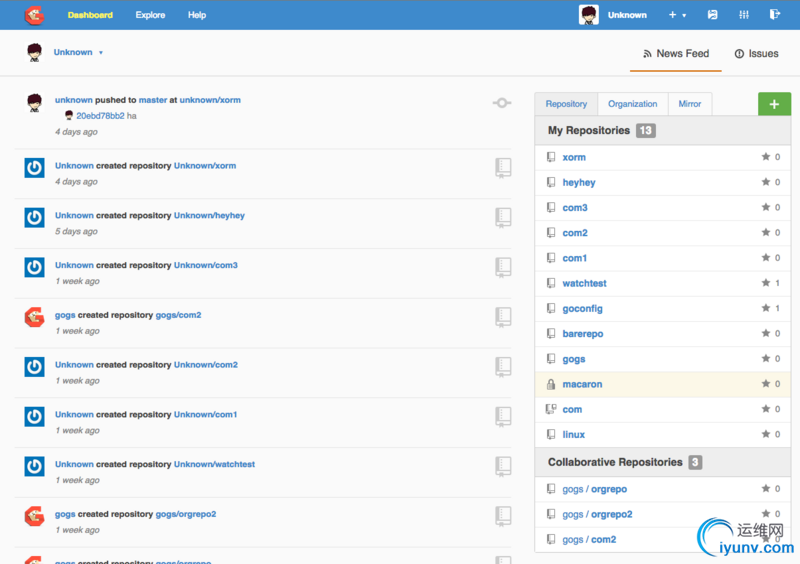Open the admin panel sliders icon

743,15
